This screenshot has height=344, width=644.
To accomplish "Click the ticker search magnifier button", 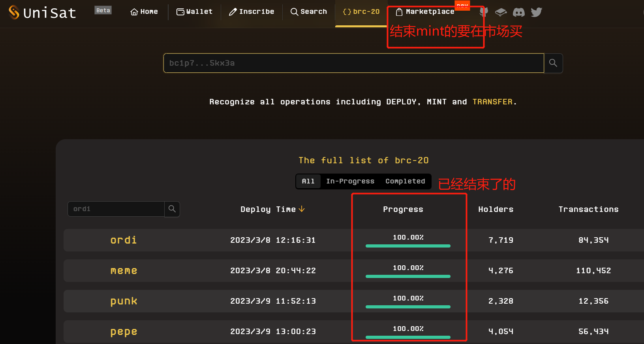I will tap(172, 209).
